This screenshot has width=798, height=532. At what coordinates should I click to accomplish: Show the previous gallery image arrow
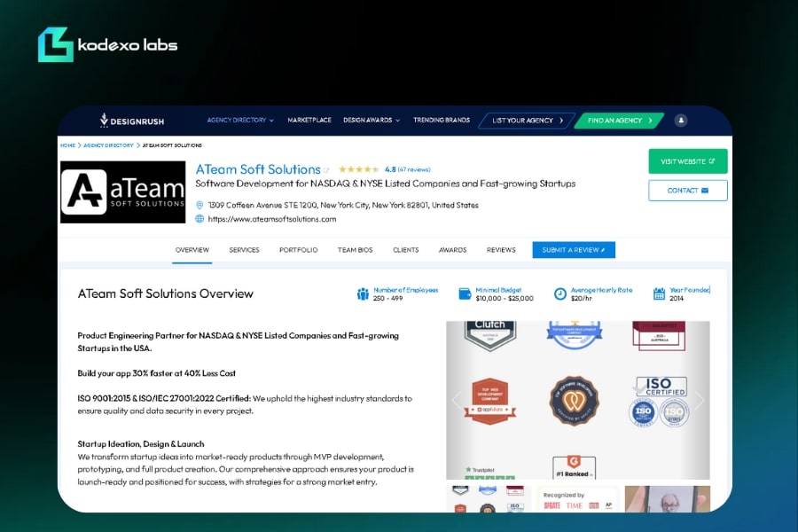457,400
